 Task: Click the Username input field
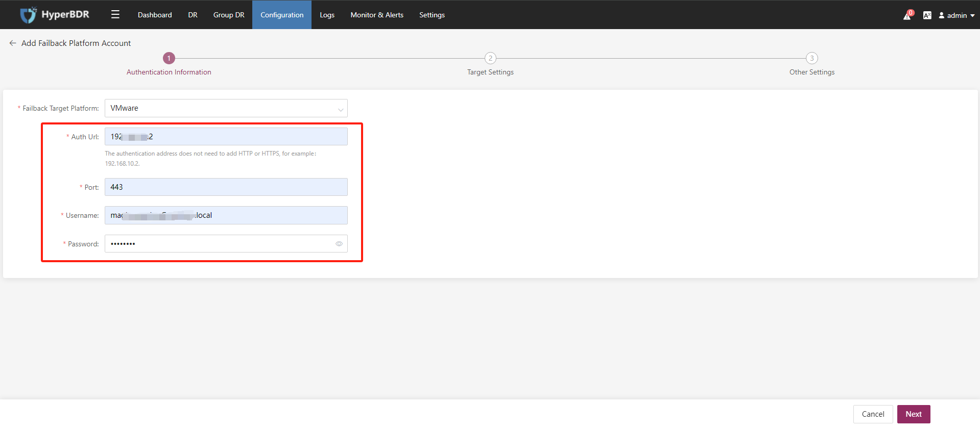tap(226, 215)
